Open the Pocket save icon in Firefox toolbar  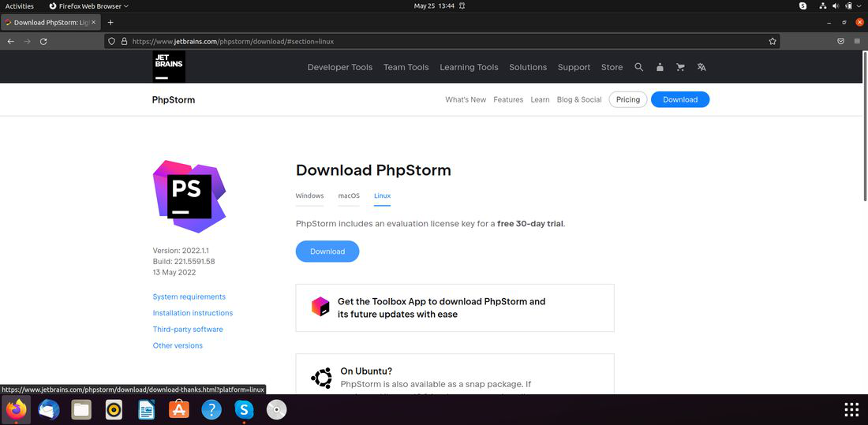coord(840,42)
